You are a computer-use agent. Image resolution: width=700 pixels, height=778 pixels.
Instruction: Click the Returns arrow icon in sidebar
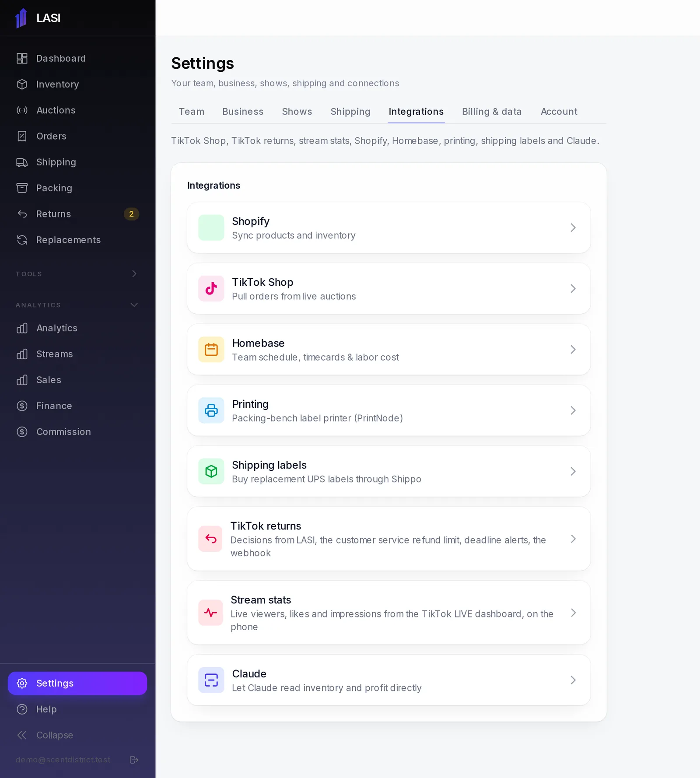point(22,214)
